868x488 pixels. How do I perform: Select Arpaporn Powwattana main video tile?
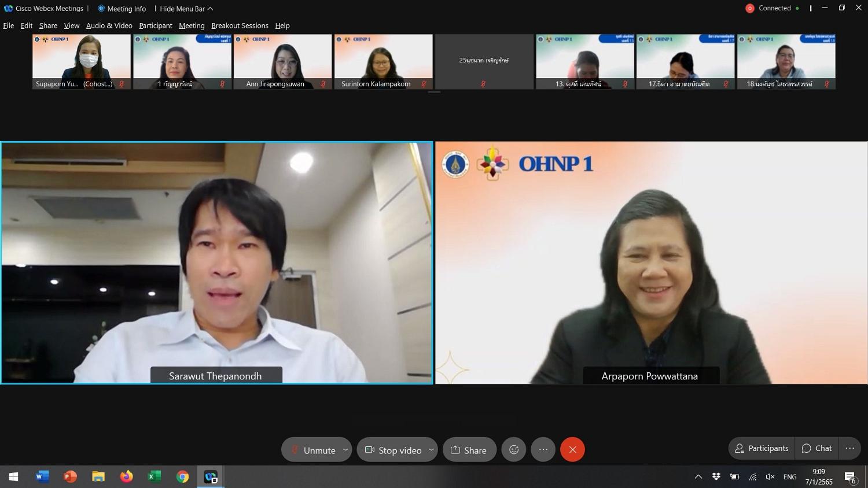652,263
